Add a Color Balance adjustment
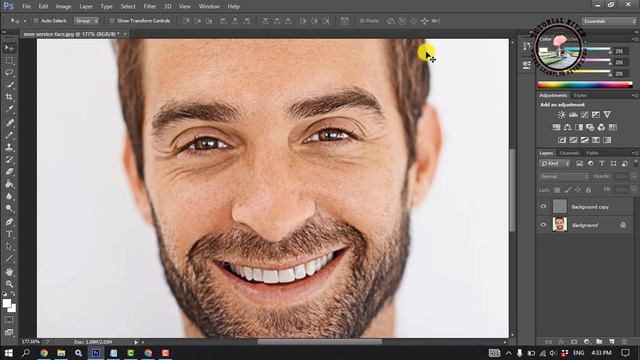 click(x=567, y=127)
